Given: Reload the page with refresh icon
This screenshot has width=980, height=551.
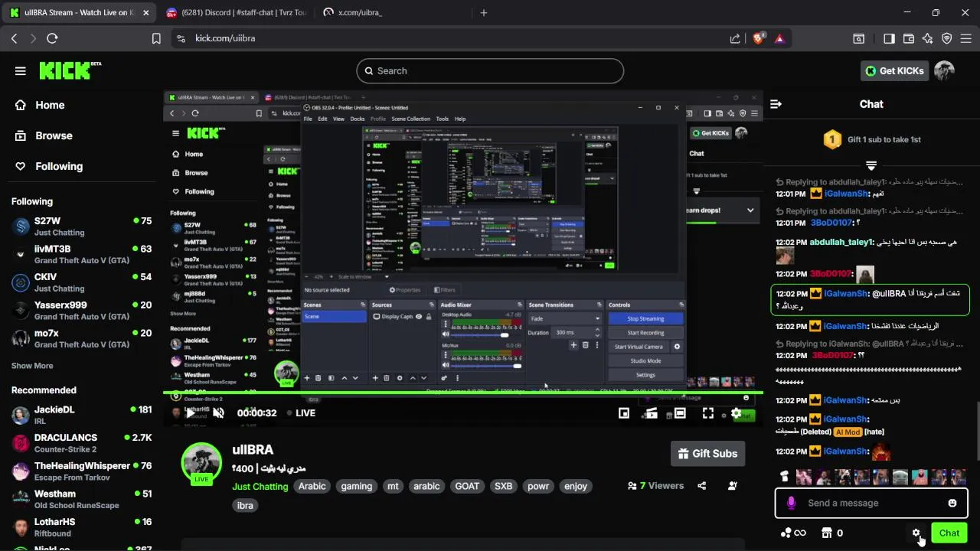Looking at the screenshot, I should tap(52, 38).
